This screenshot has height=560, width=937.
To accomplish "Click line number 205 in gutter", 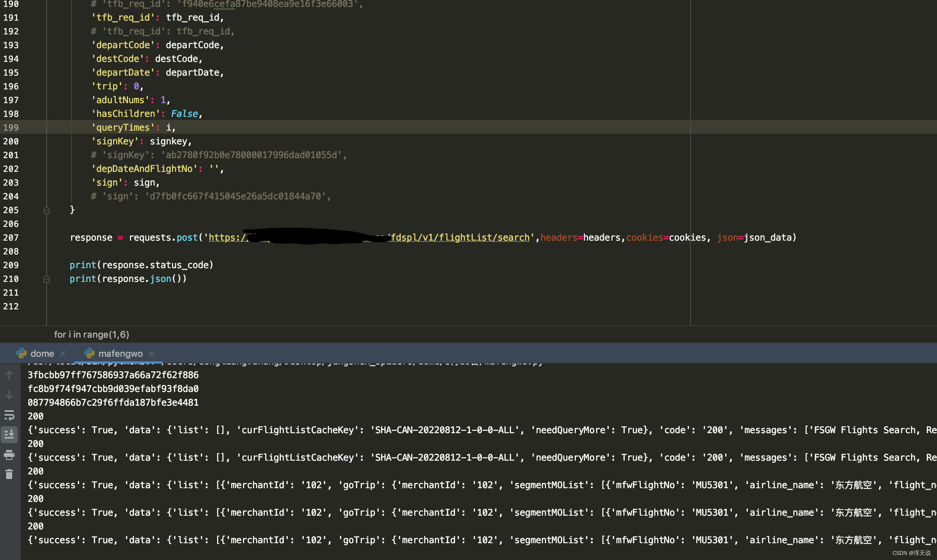I will coord(11,210).
